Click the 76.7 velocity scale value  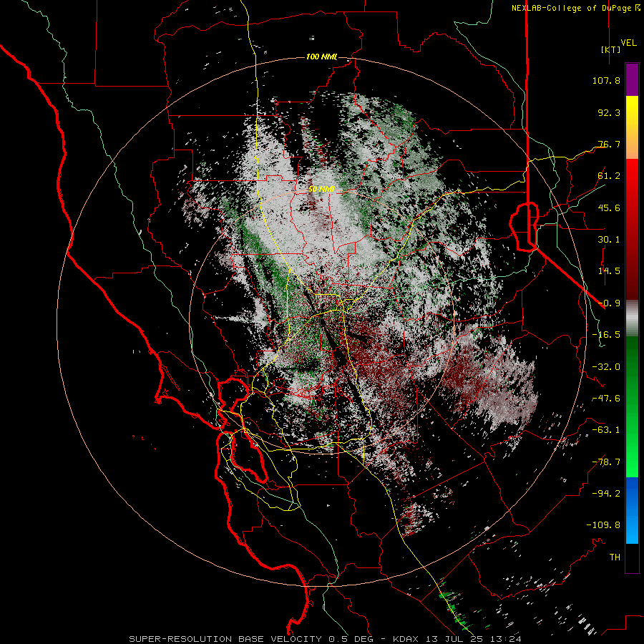(609, 144)
